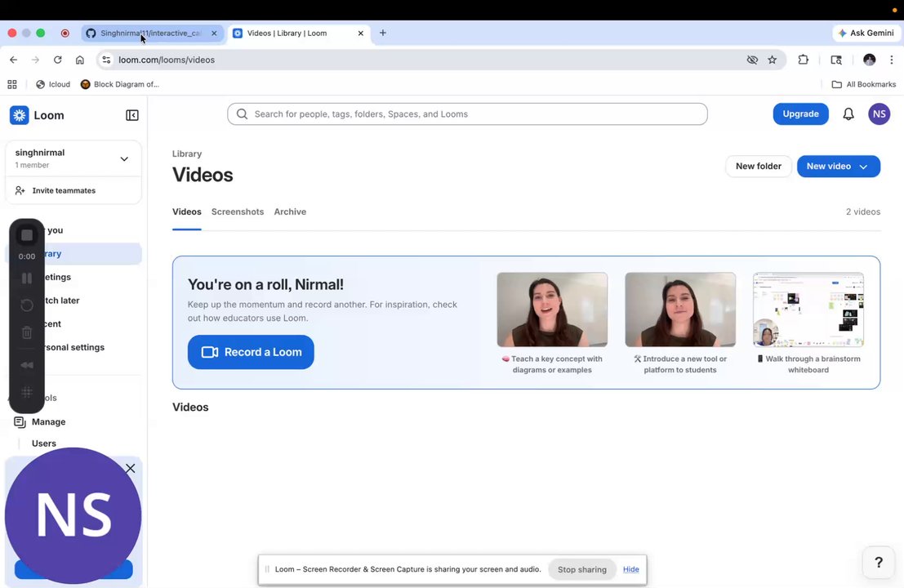Screen dimensions: 904x588
Task: Open the Watch later sidebar item
Action: 62,301
